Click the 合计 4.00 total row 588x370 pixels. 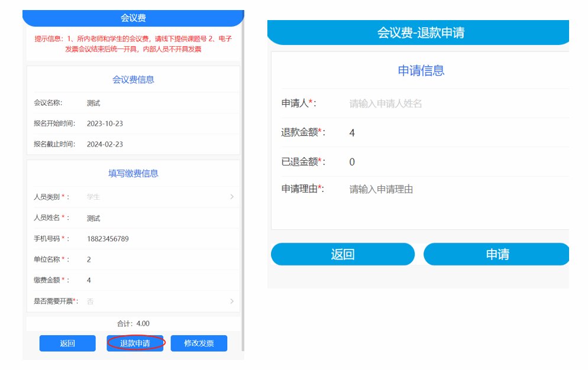(x=133, y=324)
